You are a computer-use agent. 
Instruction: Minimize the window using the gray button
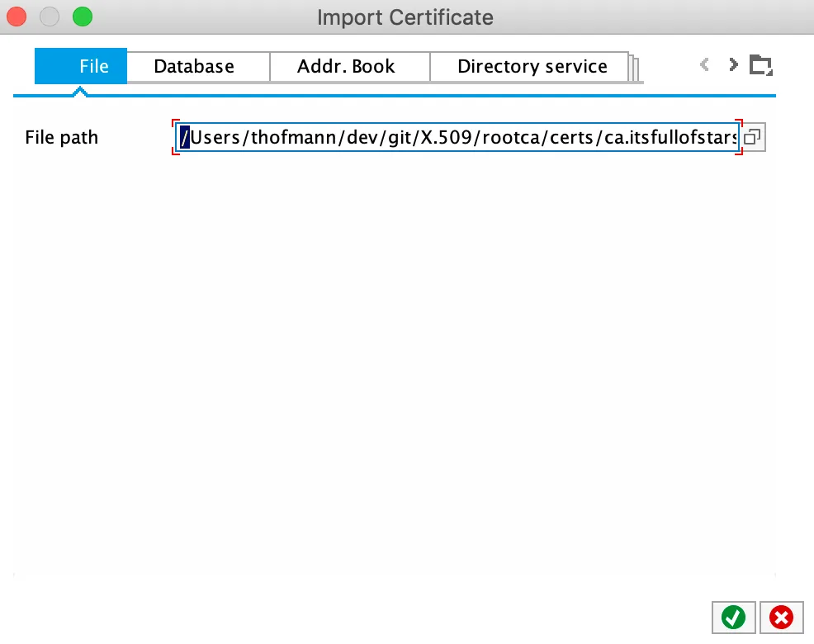[50, 17]
